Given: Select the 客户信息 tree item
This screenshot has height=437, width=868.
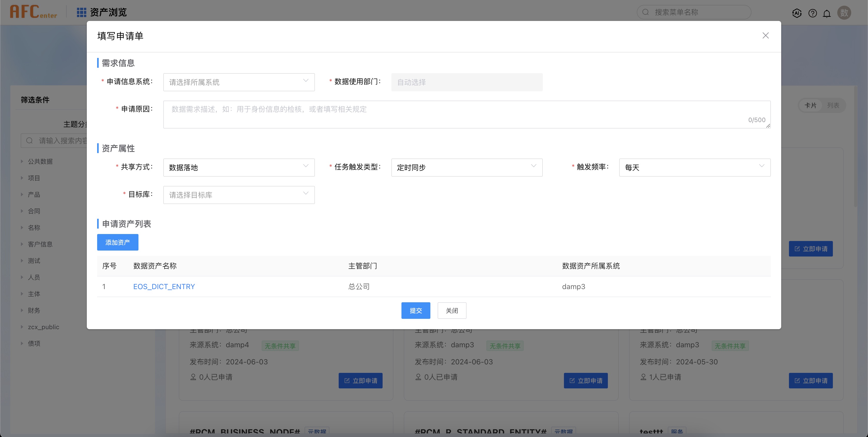Looking at the screenshot, I should point(40,244).
